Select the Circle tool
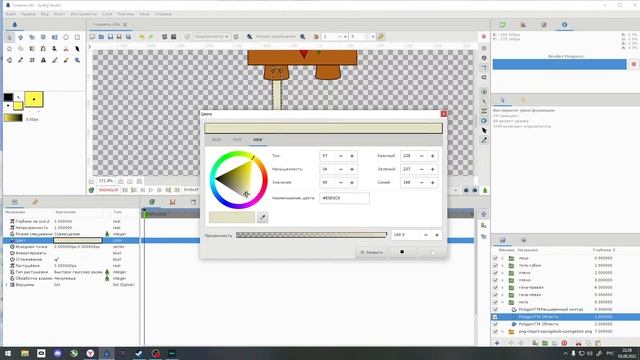 (x=66, y=37)
